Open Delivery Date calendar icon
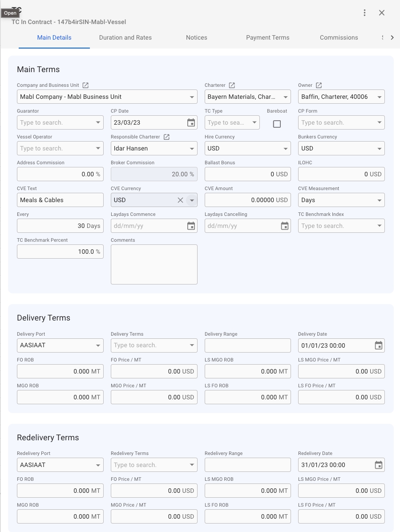 pyautogui.click(x=378, y=345)
